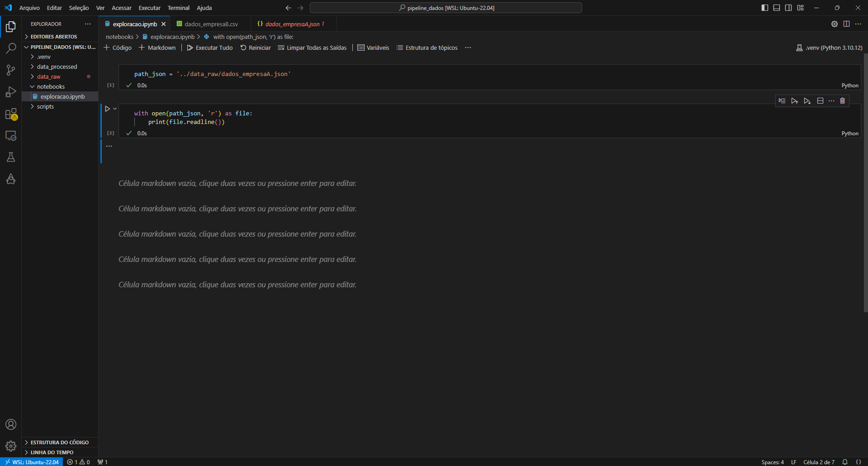Expand ESTRUTURA DO CÓDIGO section

click(x=59, y=442)
